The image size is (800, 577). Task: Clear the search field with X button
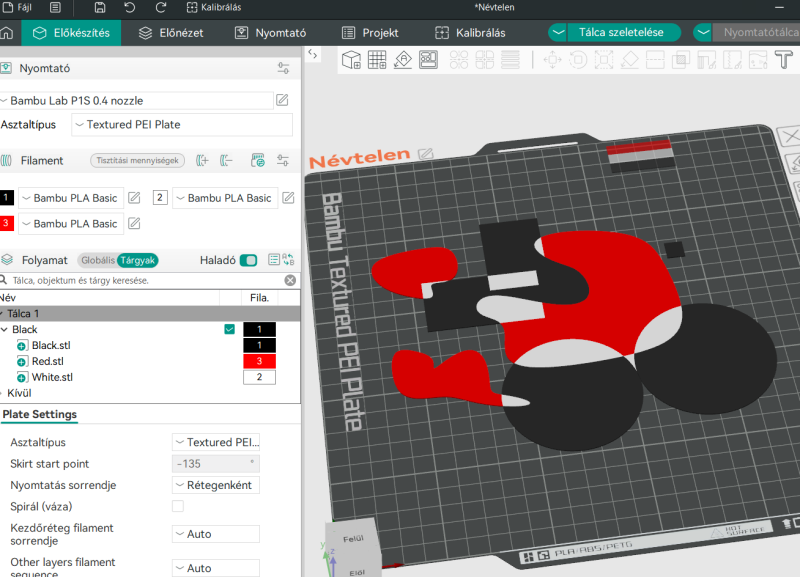290,280
